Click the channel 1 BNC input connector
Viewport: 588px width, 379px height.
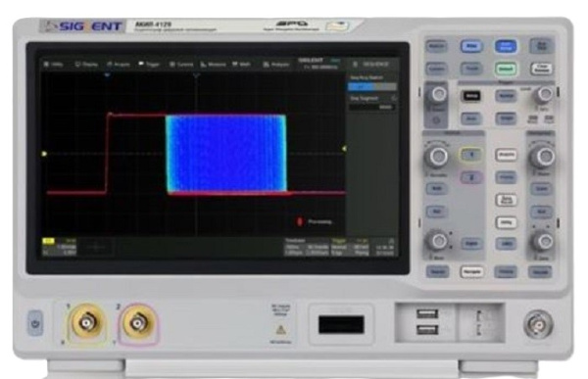[86, 322]
